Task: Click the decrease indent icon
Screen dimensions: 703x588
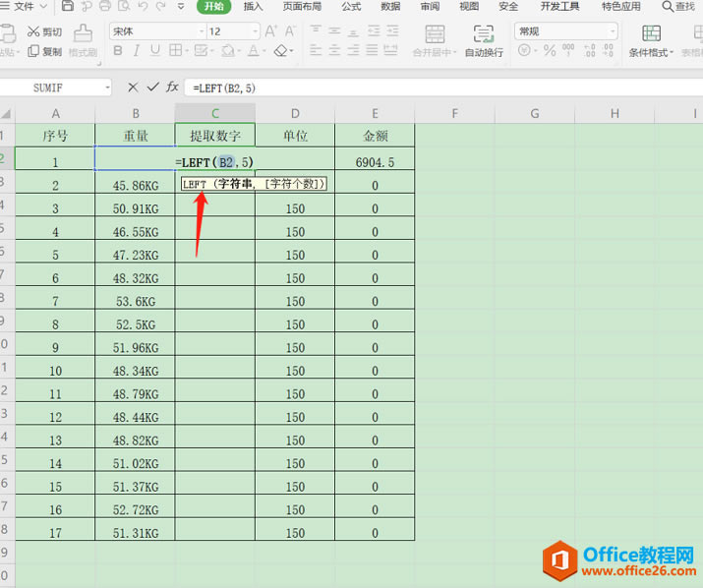Action: tap(374, 30)
